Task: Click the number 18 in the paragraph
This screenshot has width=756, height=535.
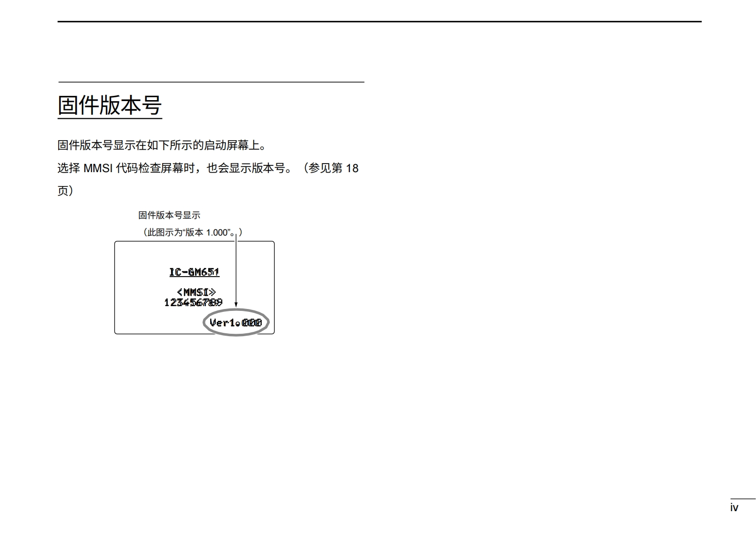Action: (352, 168)
